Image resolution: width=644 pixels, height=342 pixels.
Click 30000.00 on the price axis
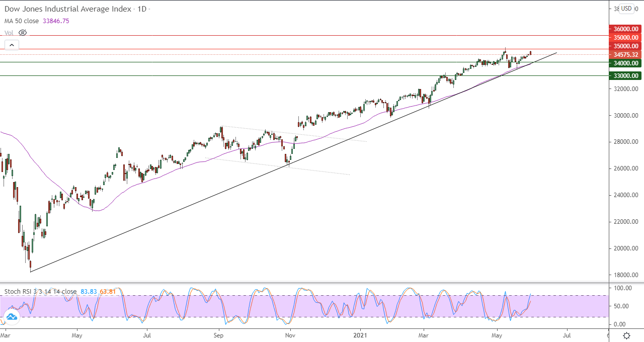[626, 116]
